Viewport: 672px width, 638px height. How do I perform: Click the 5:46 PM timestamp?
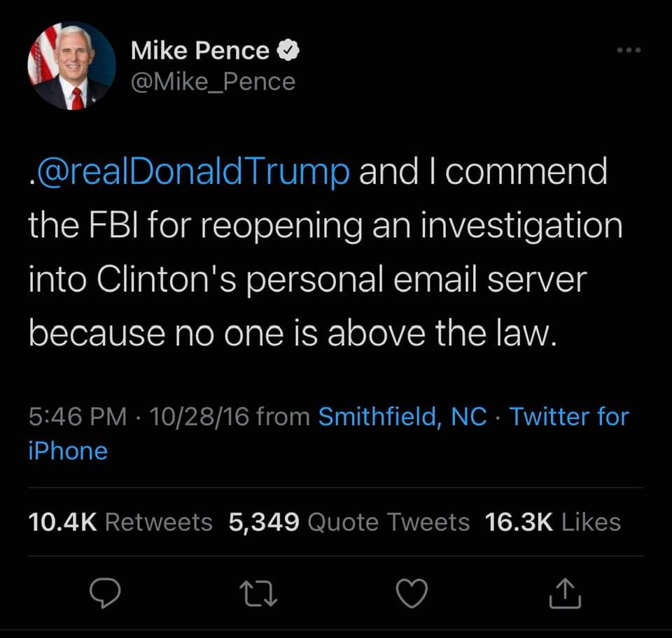coord(78,417)
